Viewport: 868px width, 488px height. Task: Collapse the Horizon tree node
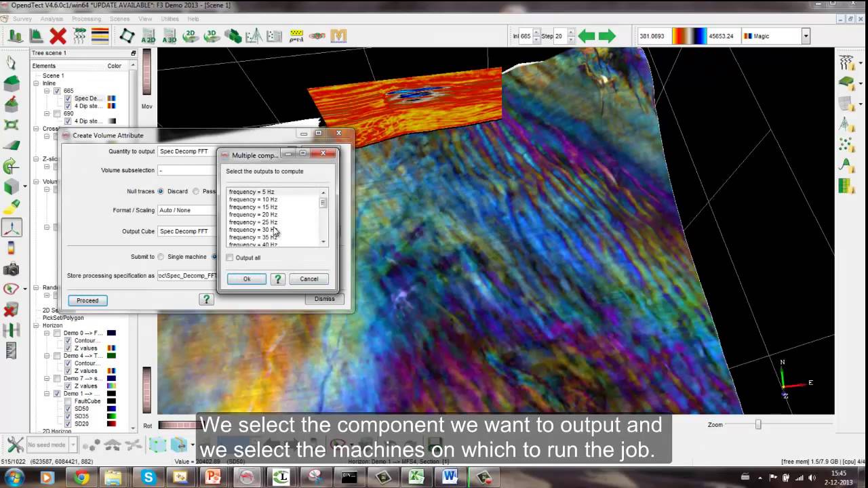(36, 325)
